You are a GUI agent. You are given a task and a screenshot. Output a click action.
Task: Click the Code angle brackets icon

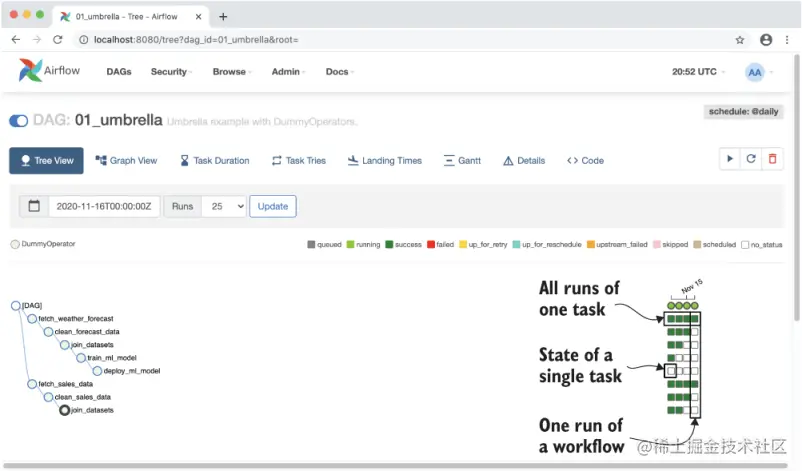pyautogui.click(x=572, y=161)
